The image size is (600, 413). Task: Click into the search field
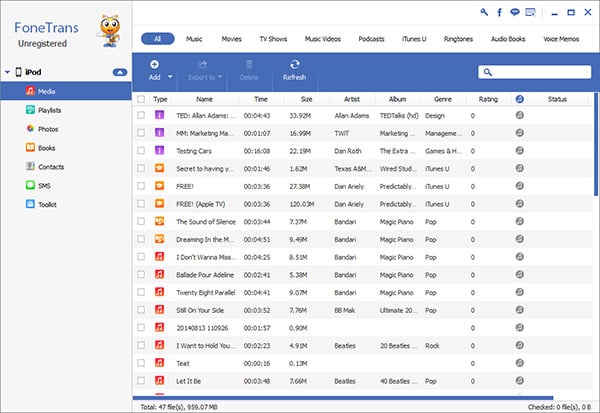(x=535, y=72)
